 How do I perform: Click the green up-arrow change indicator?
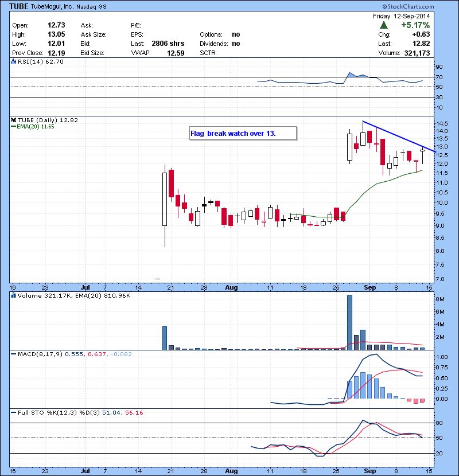tap(383, 25)
